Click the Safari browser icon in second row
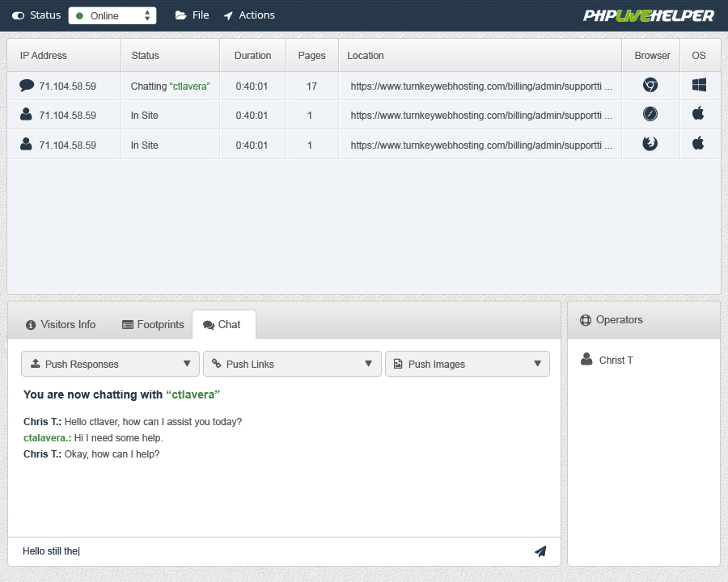Image resolution: width=728 pixels, height=582 pixels. (650, 114)
